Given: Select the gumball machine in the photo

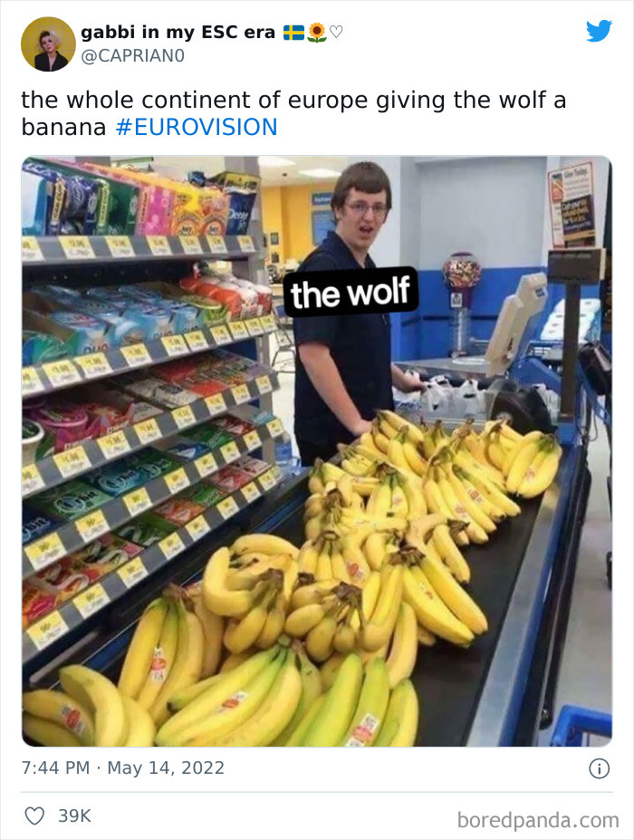Looking at the screenshot, I should [x=460, y=300].
